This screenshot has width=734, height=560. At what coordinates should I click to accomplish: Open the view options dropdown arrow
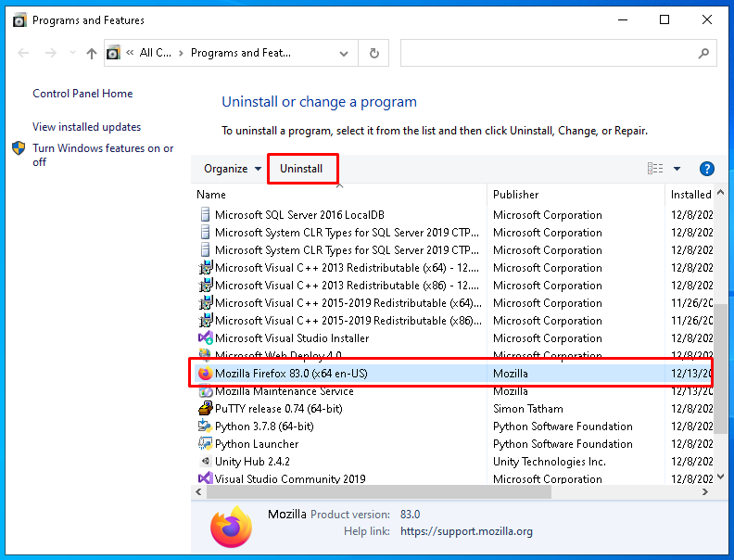click(x=677, y=169)
